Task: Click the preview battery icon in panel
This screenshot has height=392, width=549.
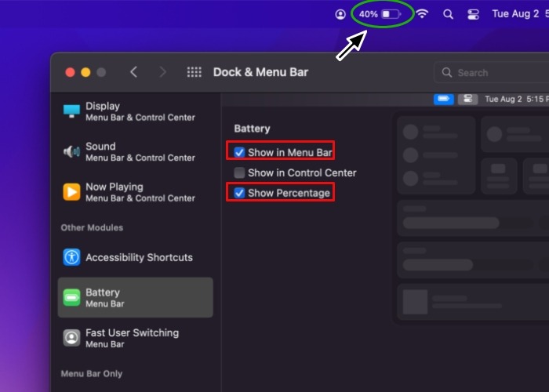Action: (445, 99)
